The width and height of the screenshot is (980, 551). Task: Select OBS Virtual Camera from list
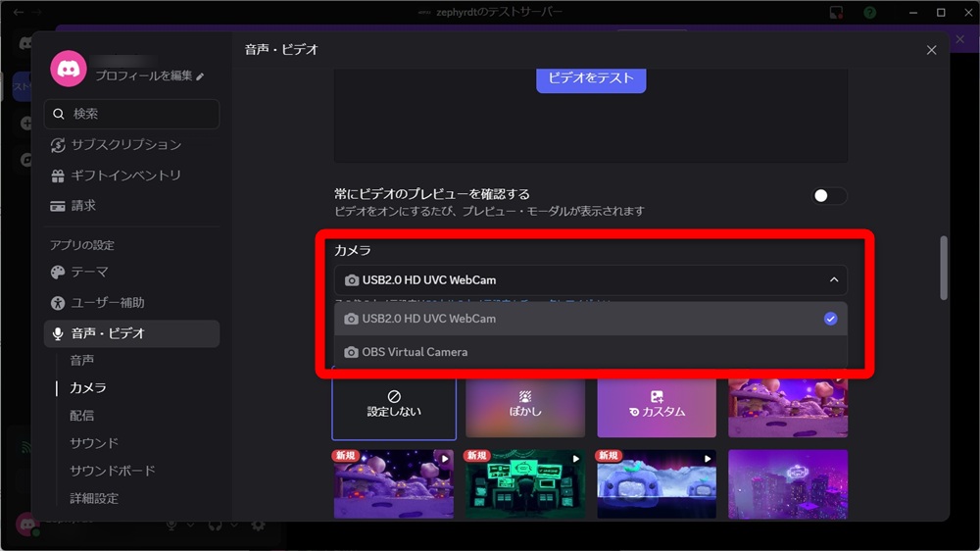(x=591, y=352)
